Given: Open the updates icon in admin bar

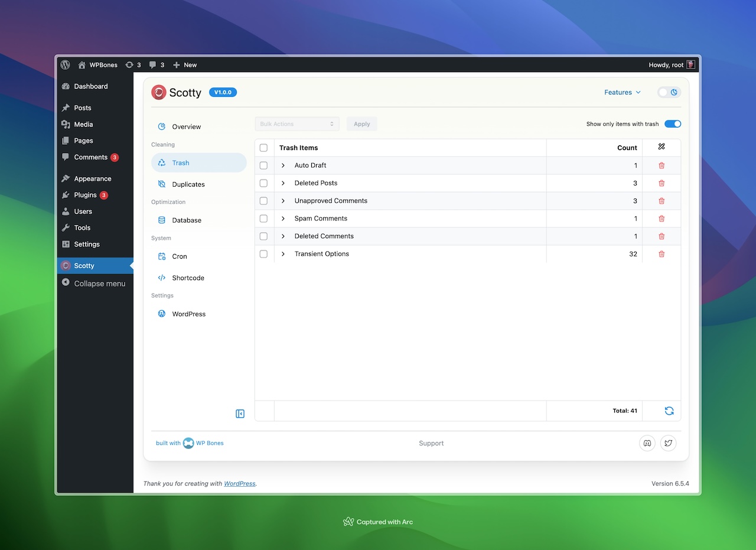Looking at the screenshot, I should pyautogui.click(x=129, y=65).
